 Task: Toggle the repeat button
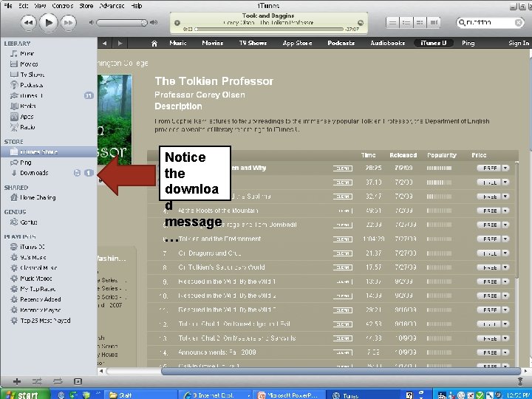pos(58,382)
